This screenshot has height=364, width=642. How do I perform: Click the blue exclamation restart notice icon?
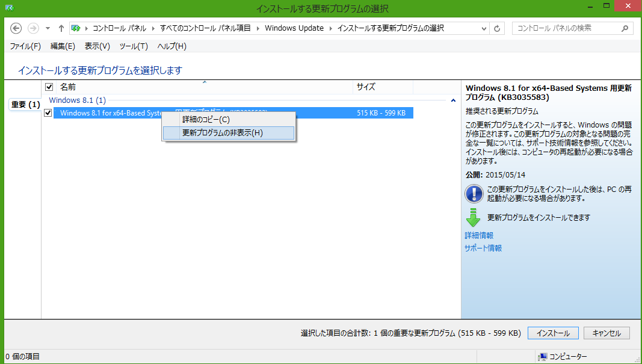(474, 194)
